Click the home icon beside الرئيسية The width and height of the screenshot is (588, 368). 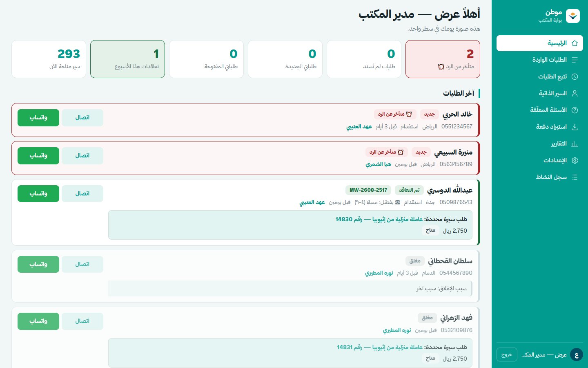[575, 43]
